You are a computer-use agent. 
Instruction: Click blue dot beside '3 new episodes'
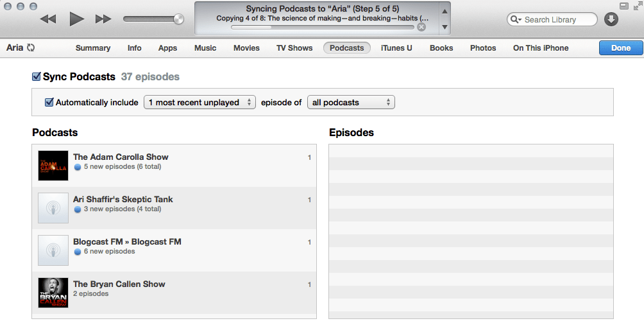coord(77,209)
